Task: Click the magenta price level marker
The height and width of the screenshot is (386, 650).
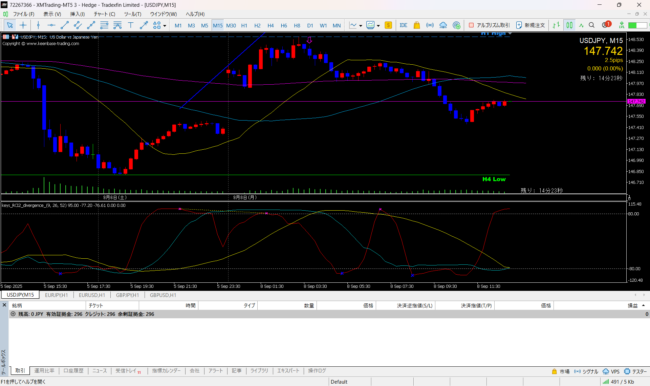Action: pyautogui.click(x=636, y=102)
